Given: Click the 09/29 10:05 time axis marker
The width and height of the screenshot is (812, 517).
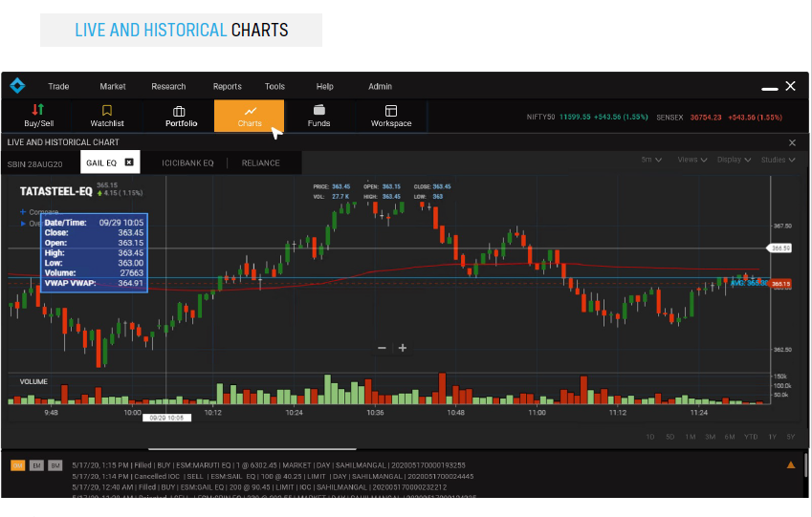Looking at the screenshot, I should tap(166, 418).
